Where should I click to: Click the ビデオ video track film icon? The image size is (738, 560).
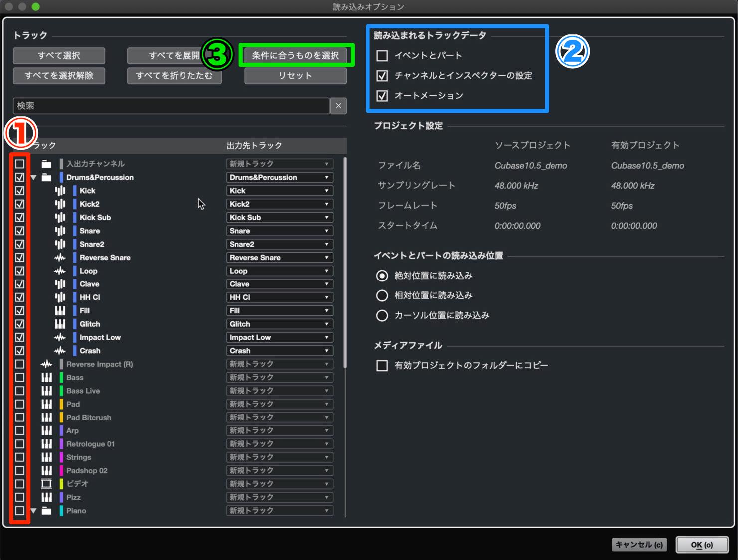[x=46, y=484]
